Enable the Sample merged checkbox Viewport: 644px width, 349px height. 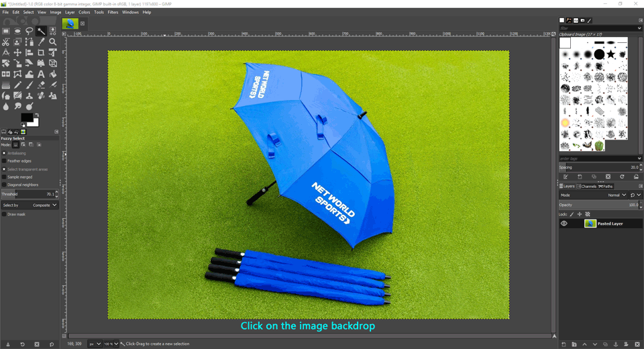pos(4,177)
